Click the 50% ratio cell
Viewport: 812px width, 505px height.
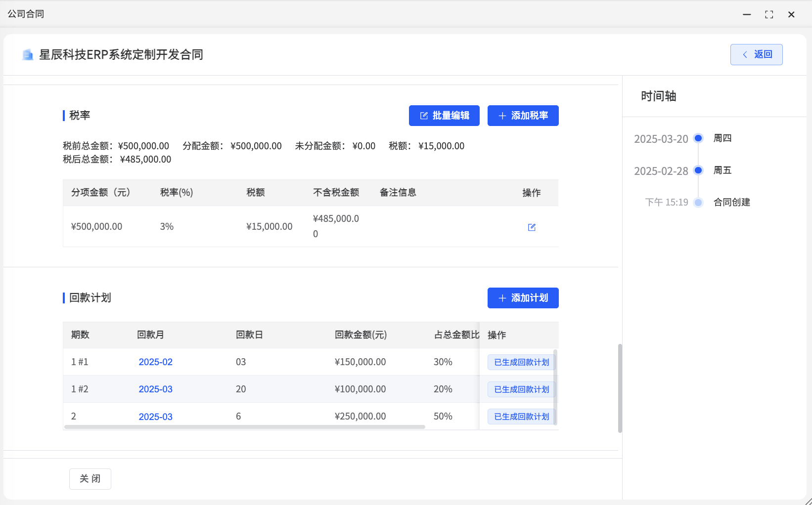click(x=443, y=417)
